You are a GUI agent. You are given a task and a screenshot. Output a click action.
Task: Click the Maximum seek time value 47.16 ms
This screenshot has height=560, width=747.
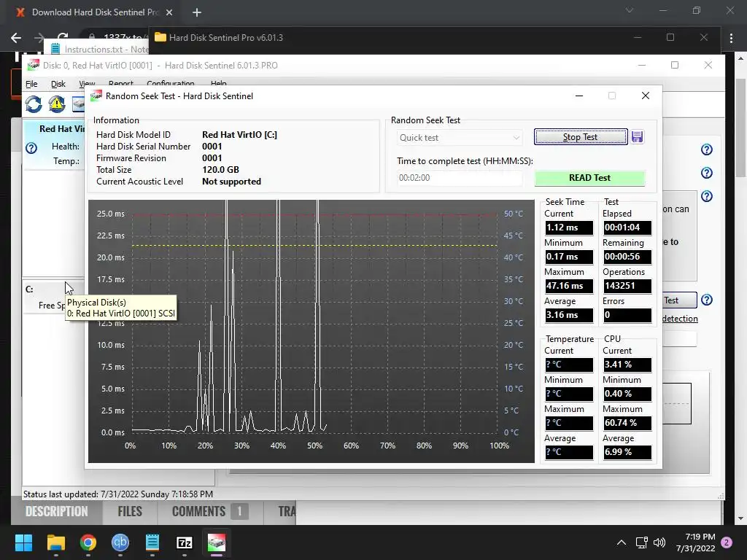569,286
